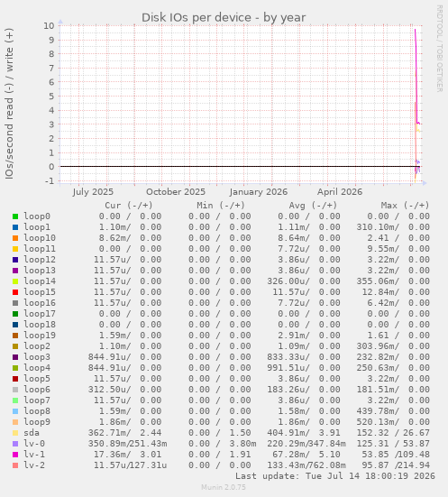Click the 'Min (-/+)' column header

[x=221, y=206]
